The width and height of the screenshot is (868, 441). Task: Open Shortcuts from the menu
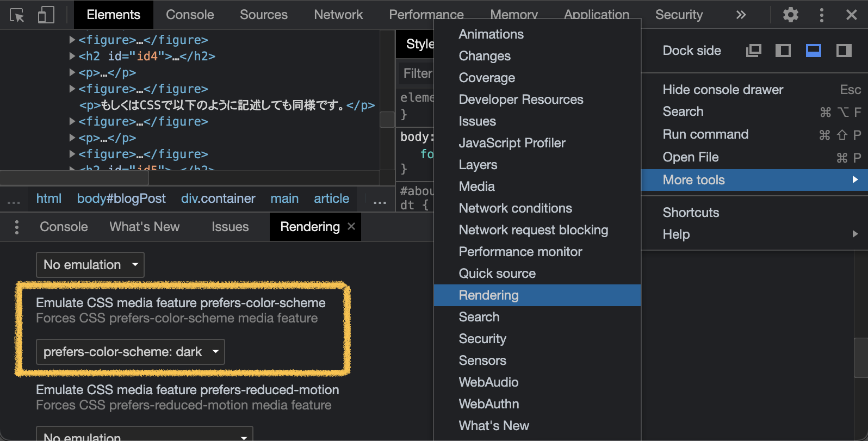point(755,213)
